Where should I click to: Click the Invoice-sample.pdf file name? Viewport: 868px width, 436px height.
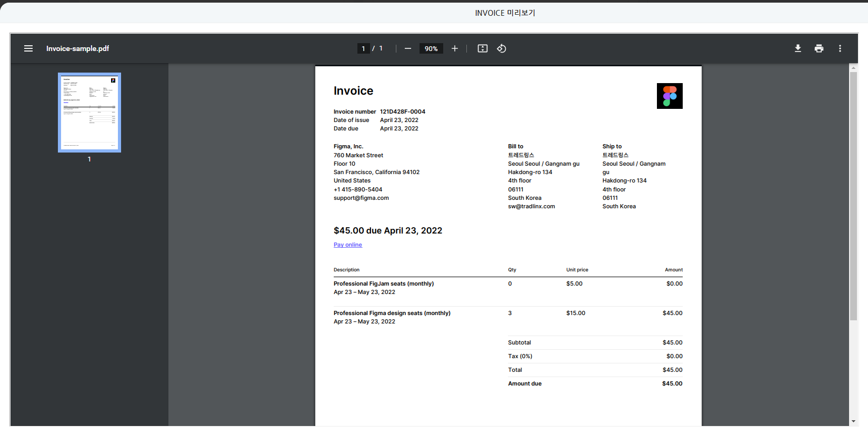click(78, 48)
